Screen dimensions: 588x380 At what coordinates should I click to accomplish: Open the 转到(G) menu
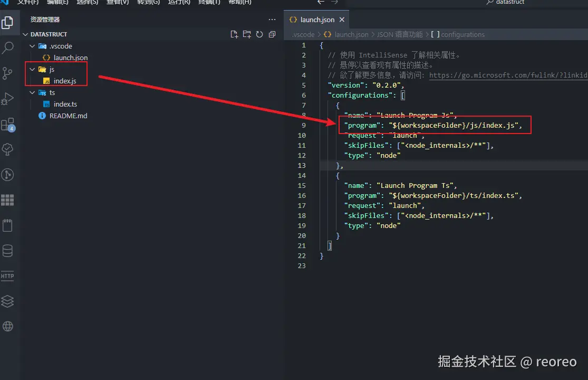coord(149,2)
